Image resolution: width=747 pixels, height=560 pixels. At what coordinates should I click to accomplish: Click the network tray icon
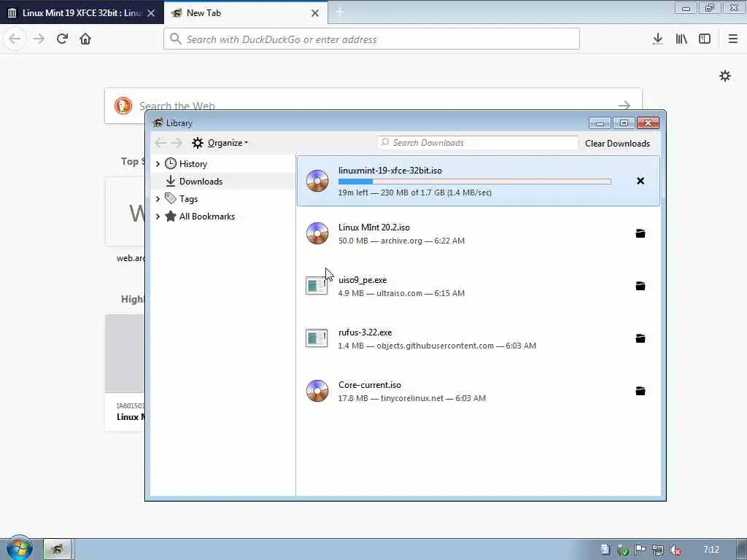point(657,550)
